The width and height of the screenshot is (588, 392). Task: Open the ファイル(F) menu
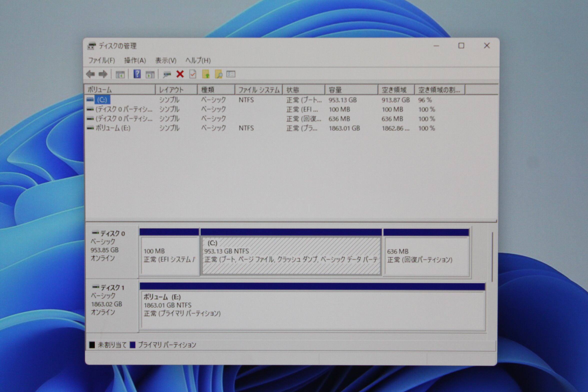coord(101,60)
